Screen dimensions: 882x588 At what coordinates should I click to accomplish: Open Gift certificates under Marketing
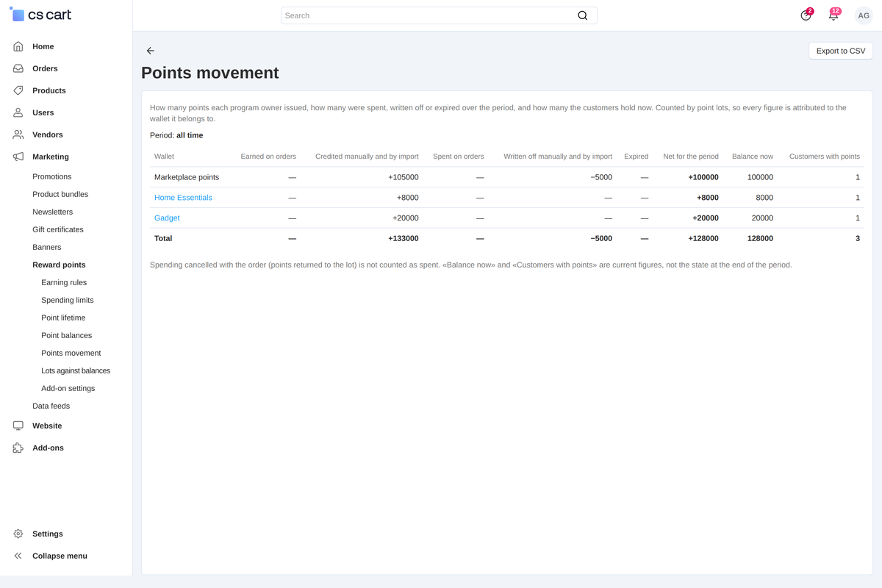pyautogui.click(x=58, y=229)
